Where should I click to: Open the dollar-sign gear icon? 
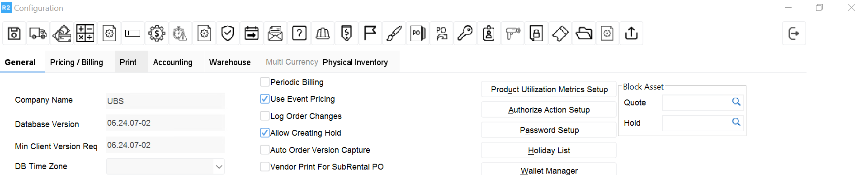tap(156, 33)
